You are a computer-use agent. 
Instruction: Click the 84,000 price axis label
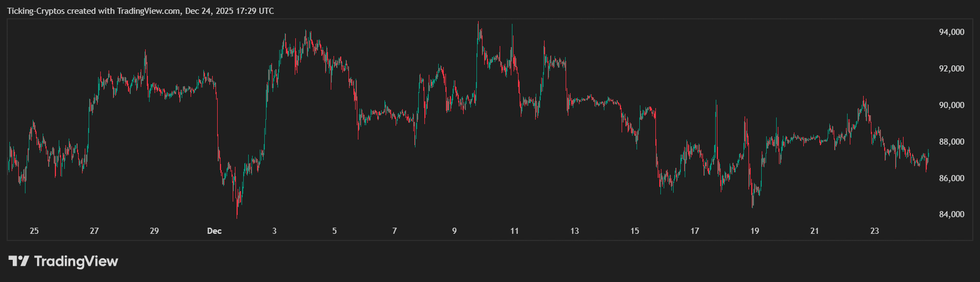(951, 214)
